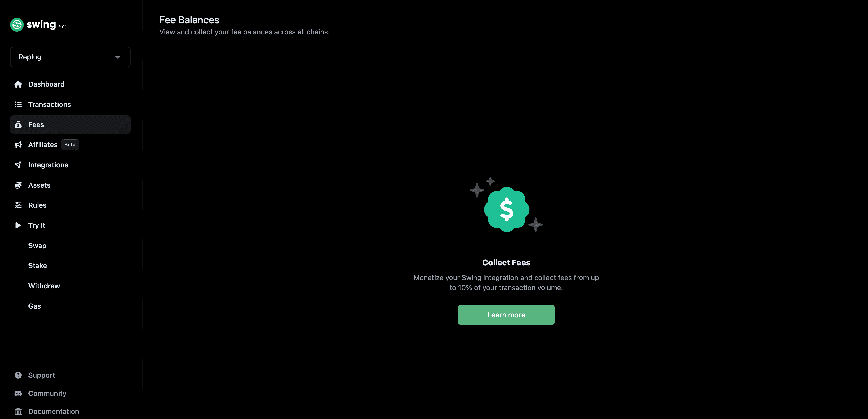The width and height of the screenshot is (868, 419).
Task: Select Gas under Try It section
Action: point(34,306)
